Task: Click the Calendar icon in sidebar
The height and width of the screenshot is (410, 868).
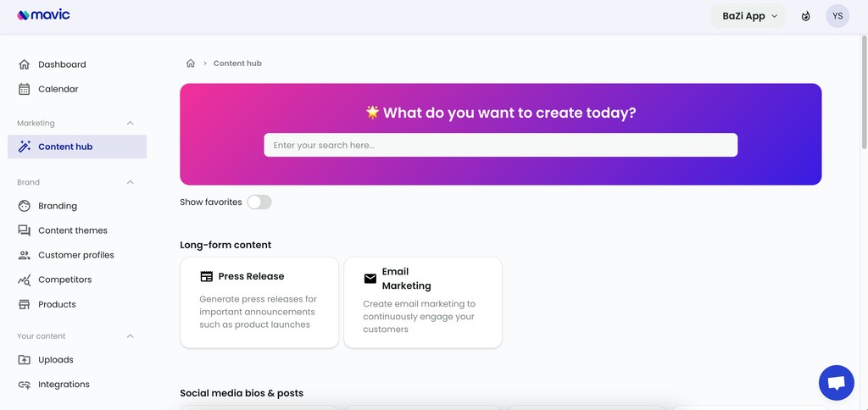Action: (x=24, y=89)
